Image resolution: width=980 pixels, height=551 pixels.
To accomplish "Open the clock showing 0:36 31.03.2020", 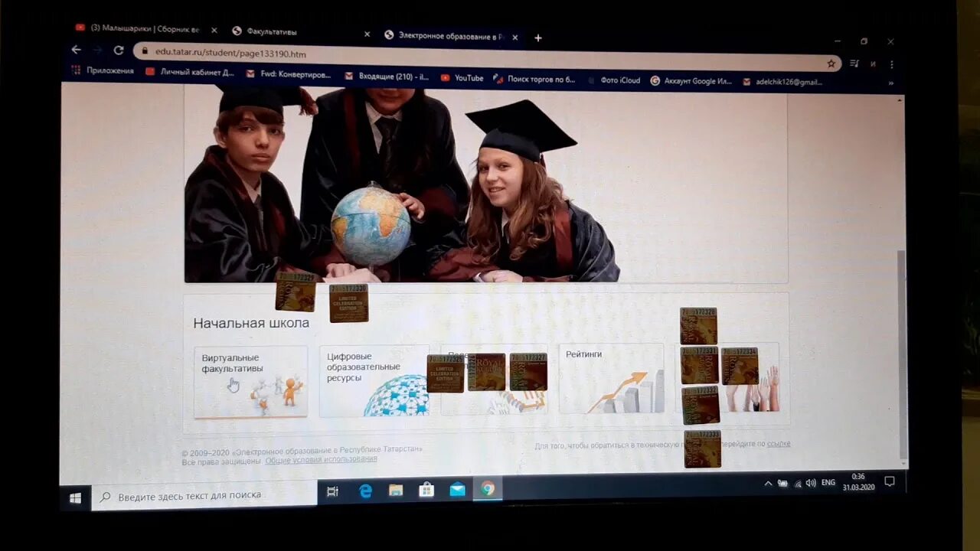I will pos(858,481).
